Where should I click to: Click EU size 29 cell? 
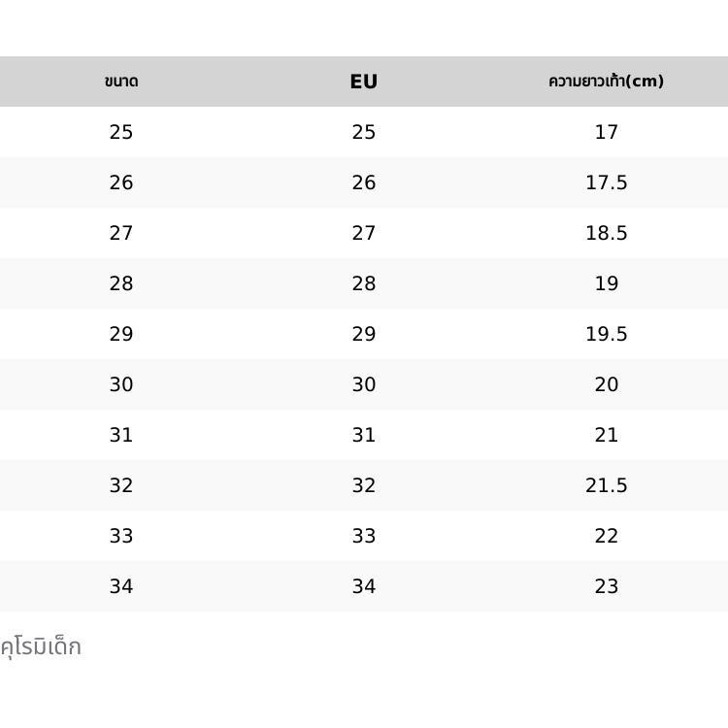(x=364, y=334)
